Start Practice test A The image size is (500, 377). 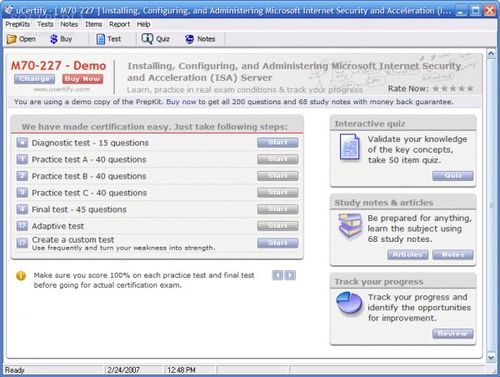278,159
